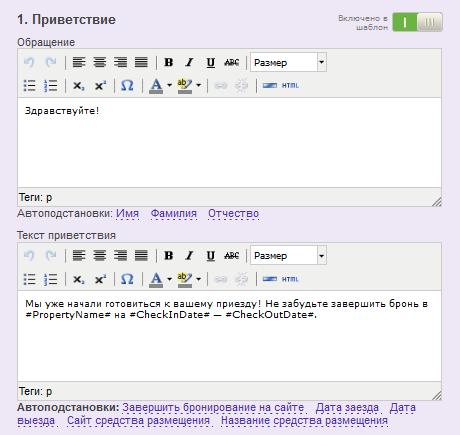Viewport: 460px width, 435px height.
Task: Justify text in Текст приветствия editor
Action: point(141,256)
